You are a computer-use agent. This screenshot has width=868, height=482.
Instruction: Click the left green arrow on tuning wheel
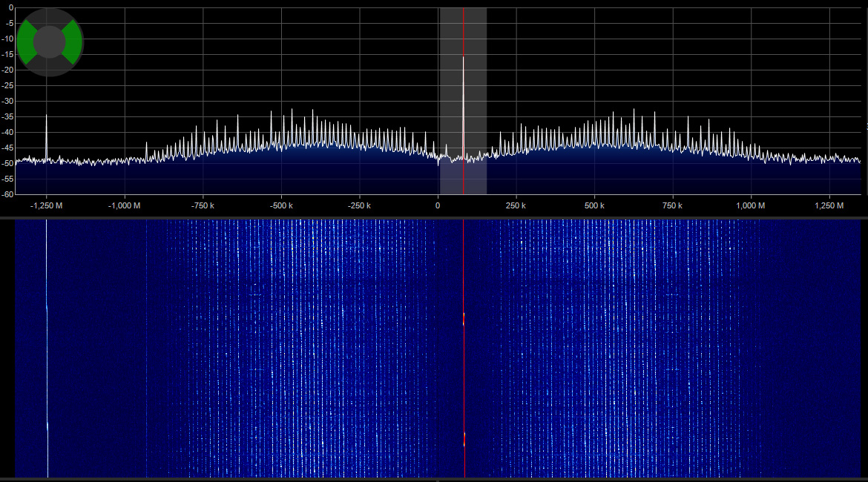[x=26, y=42]
